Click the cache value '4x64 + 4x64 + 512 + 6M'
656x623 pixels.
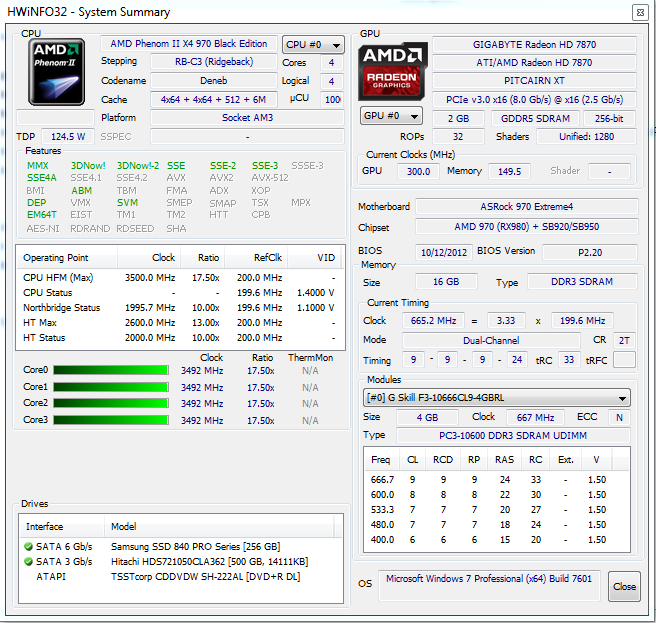[214, 100]
